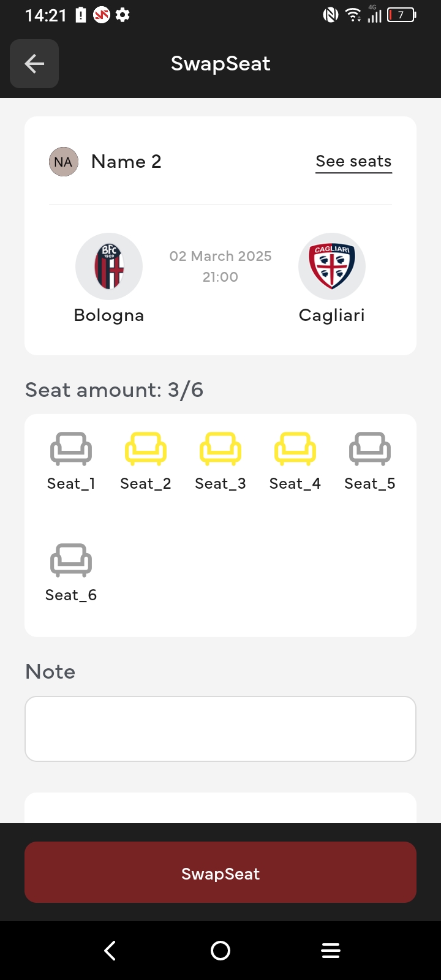441x980 pixels.
Task: Deselect the yellow Seat_2 icon
Action: click(146, 449)
